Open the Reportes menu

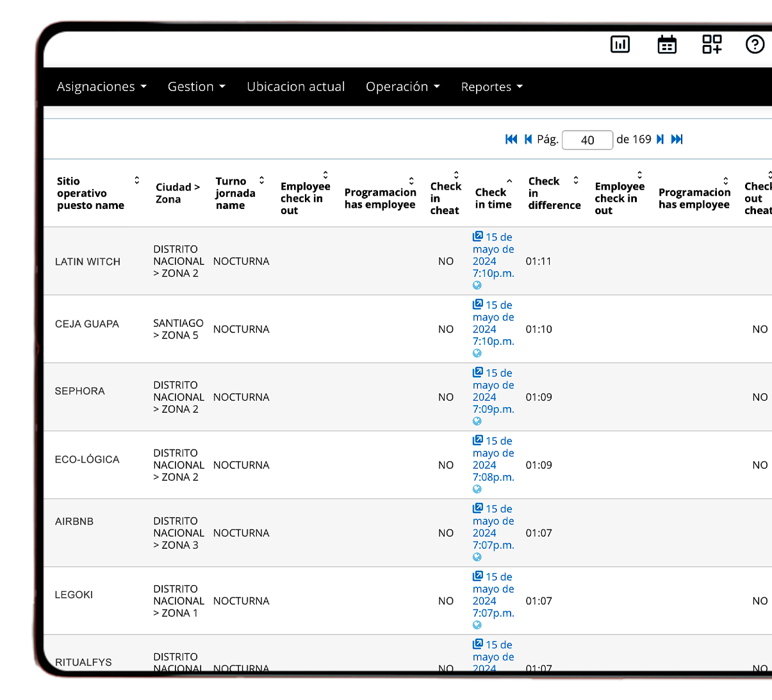tap(491, 87)
